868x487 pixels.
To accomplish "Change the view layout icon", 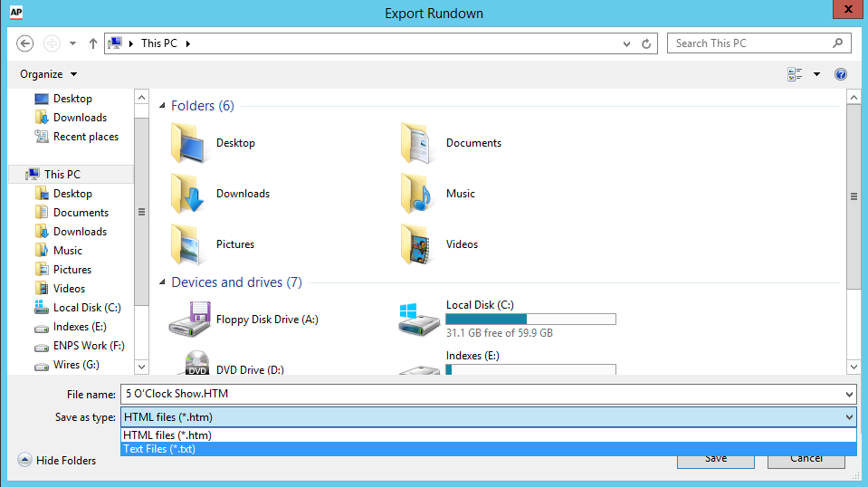I will click(x=795, y=74).
